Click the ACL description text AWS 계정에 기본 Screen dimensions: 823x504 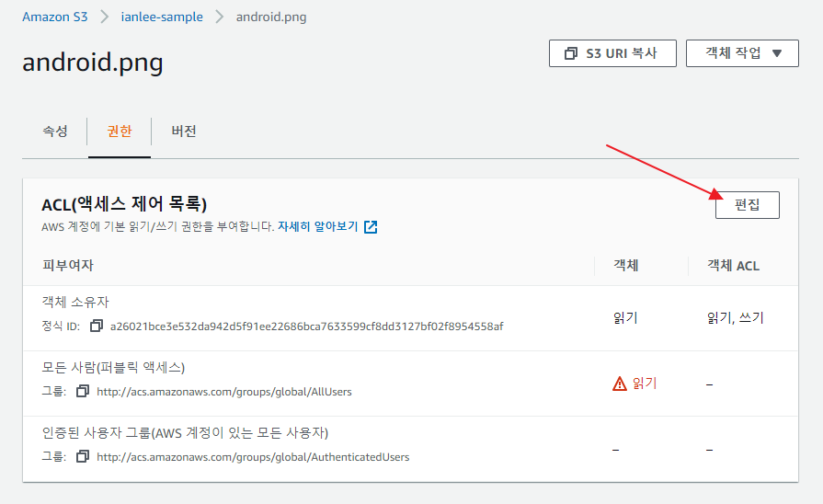tap(157, 227)
